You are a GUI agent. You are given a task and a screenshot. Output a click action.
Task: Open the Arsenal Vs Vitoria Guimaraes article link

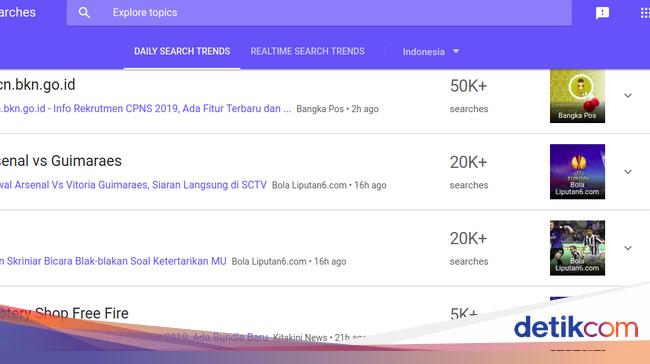[133, 185]
